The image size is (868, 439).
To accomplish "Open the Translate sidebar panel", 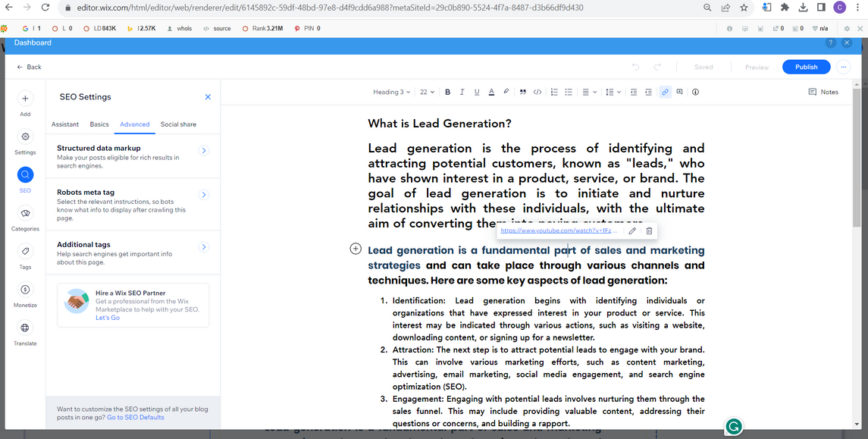I will pyautogui.click(x=25, y=334).
